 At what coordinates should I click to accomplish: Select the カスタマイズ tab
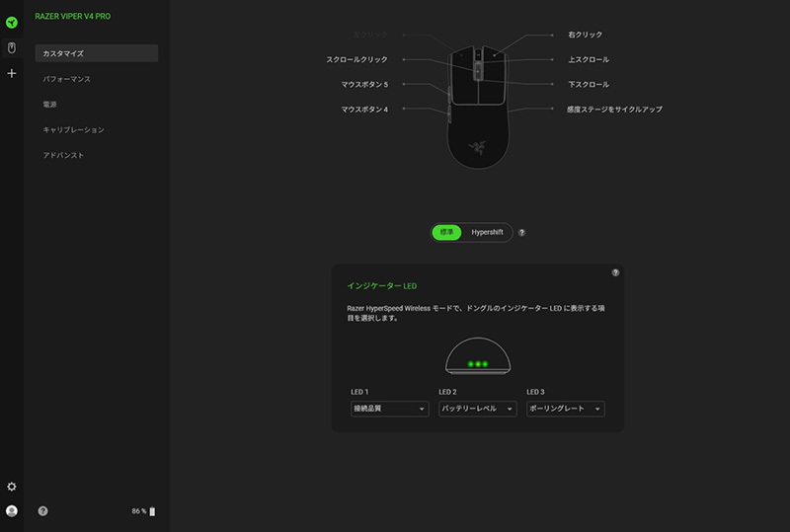97,53
